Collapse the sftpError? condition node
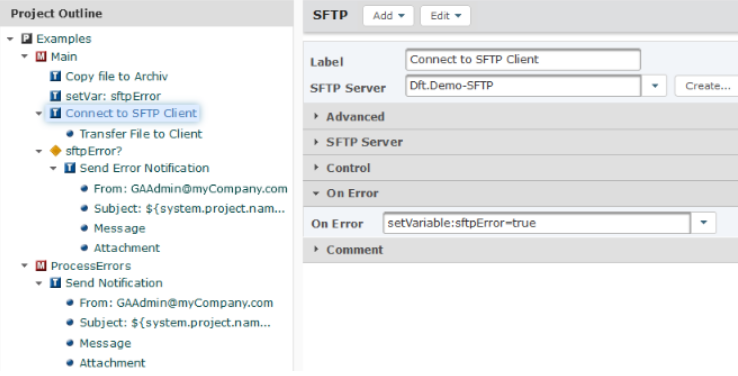 coord(39,152)
